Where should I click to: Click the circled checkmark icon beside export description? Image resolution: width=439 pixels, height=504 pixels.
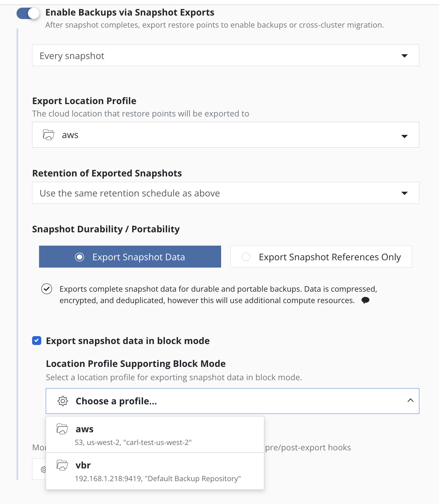point(47,289)
